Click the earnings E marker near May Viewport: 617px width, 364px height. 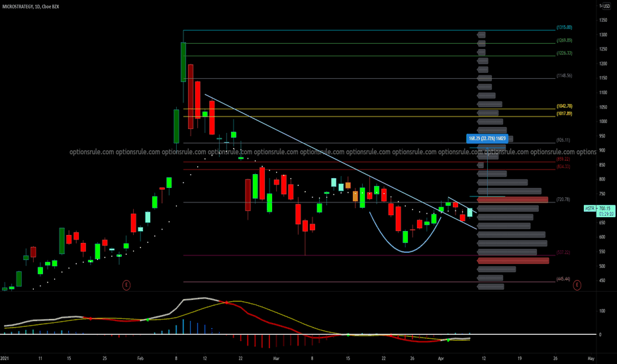point(577,285)
